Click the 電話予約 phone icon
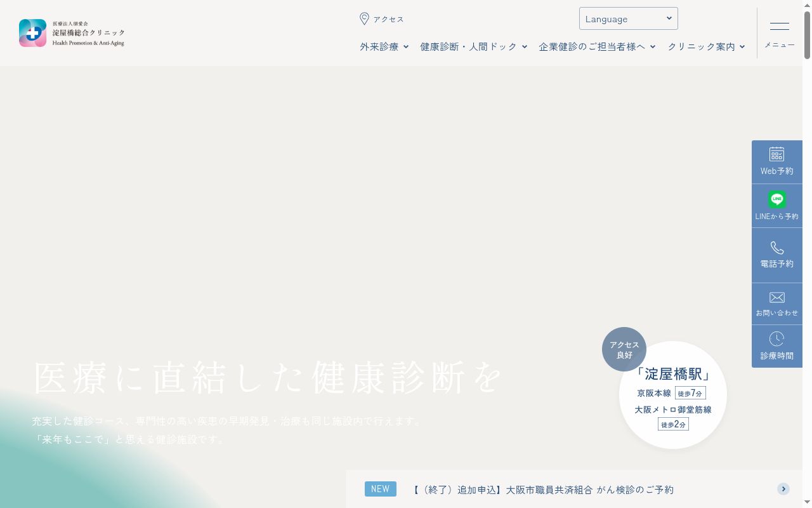Image resolution: width=812 pixels, height=508 pixels. (777, 248)
